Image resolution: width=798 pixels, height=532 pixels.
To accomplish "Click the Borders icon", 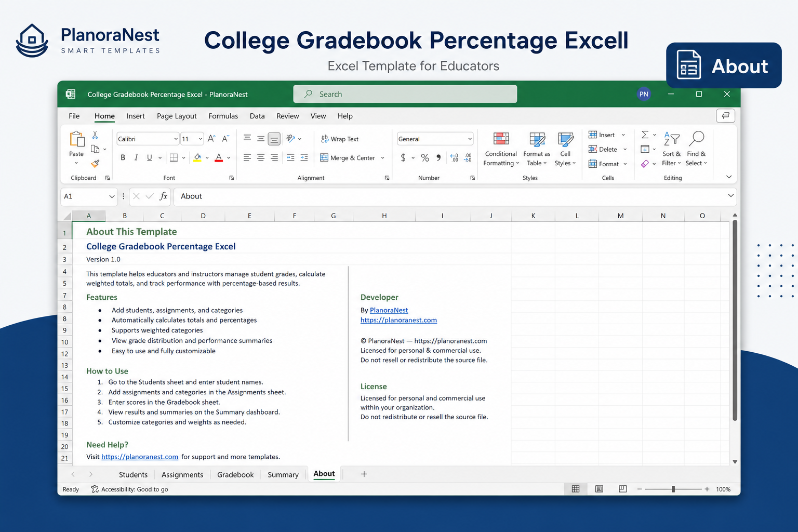I will click(174, 157).
